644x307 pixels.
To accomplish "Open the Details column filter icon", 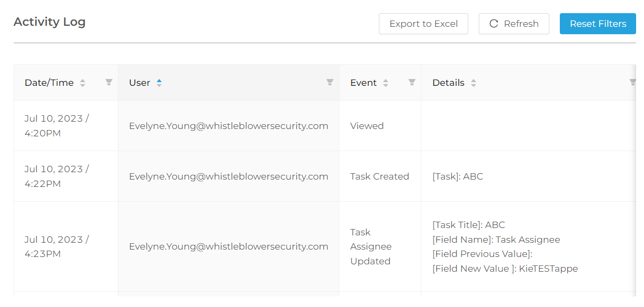I will (633, 82).
